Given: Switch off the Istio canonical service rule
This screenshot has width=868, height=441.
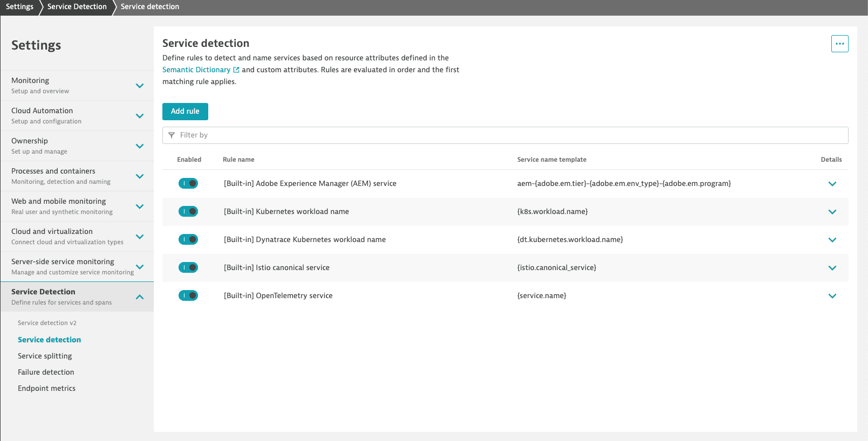Looking at the screenshot, I should 188,267.
